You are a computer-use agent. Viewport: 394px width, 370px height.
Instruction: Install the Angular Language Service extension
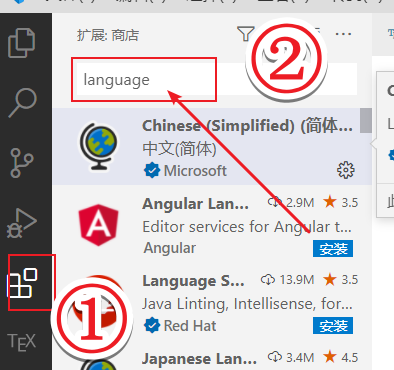[x=333, y=248]
